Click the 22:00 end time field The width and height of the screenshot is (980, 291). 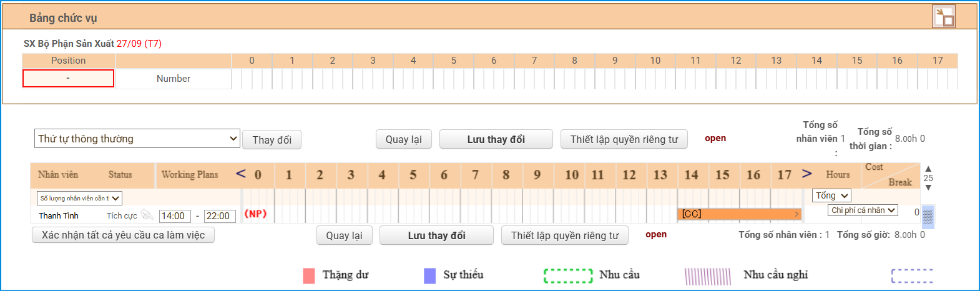click(x=219, y=216)
